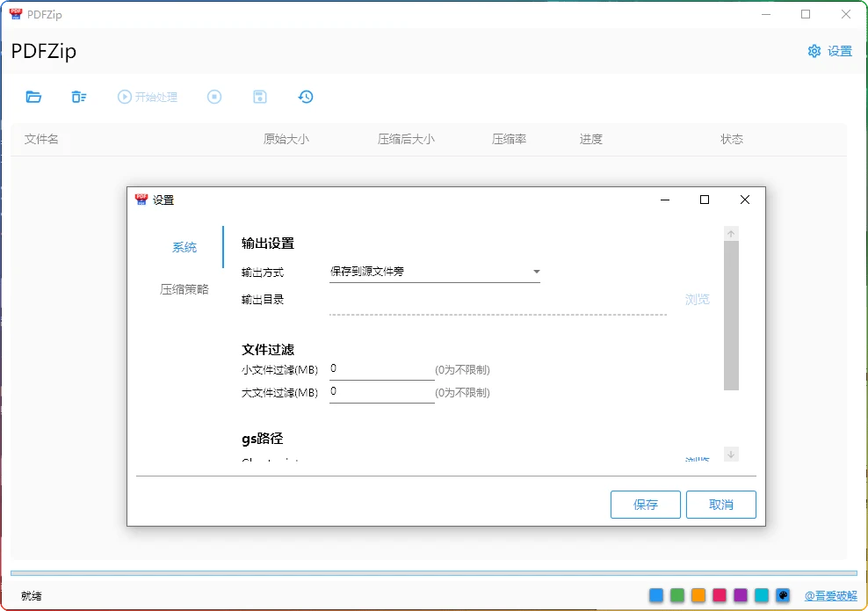Image resolution: width=868 pixels, height=611 pixels.
Task: Open the @吾爱破解 link
Action: click(x=830, y=596)
